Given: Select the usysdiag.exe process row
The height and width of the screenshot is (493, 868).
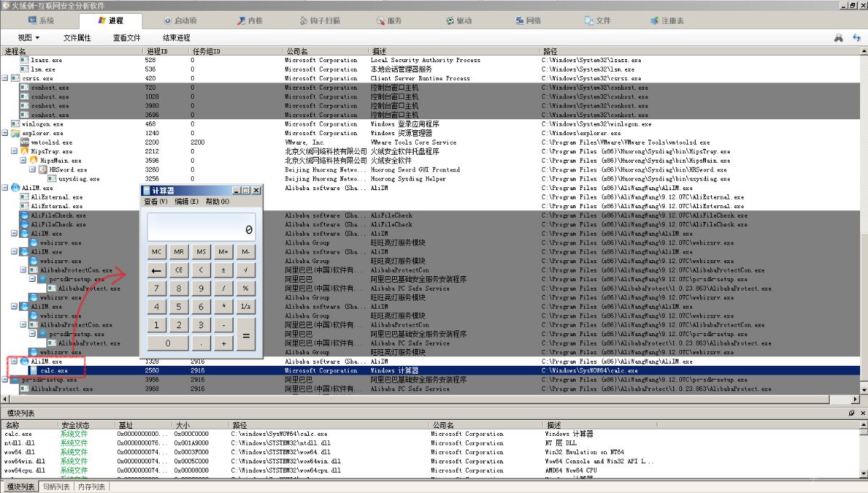Looking at the screenshot, I should (x=430, y=179).
